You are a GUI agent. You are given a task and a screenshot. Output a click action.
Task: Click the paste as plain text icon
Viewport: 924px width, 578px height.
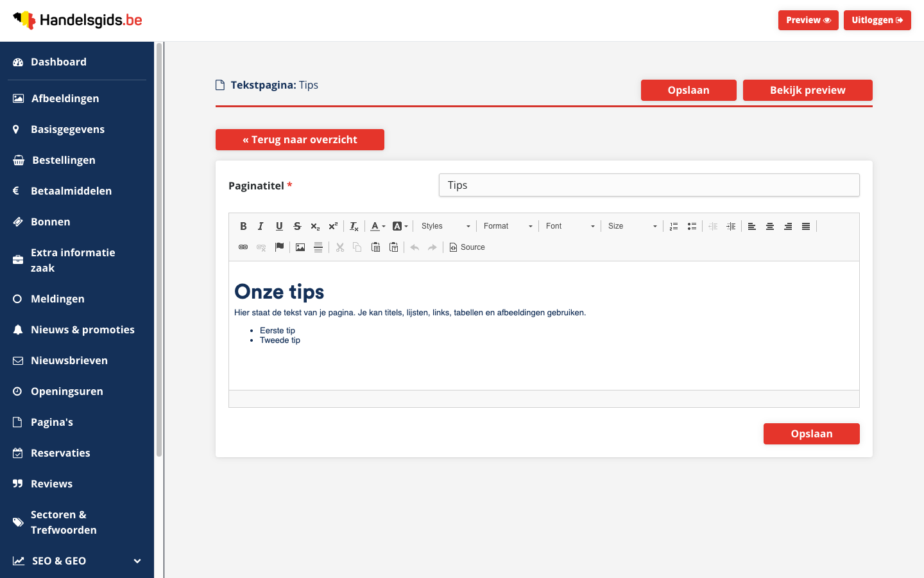(x=394, y=247)
